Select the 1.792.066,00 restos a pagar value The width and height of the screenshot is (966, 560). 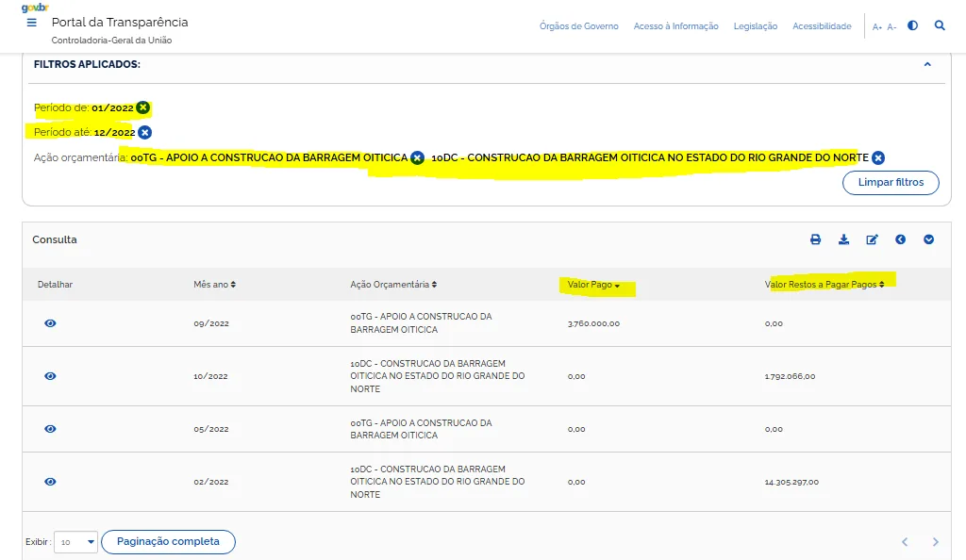[790, 376]
